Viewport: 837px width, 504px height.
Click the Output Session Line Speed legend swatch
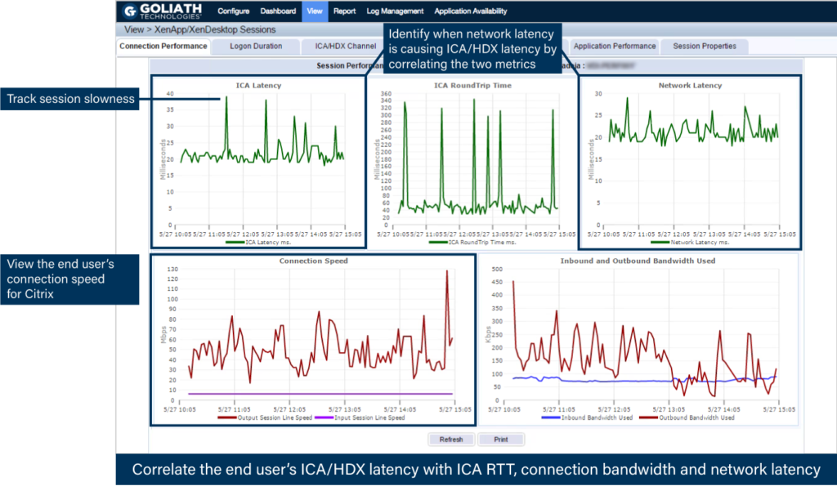pyautogui.click(x=229, y=417)
